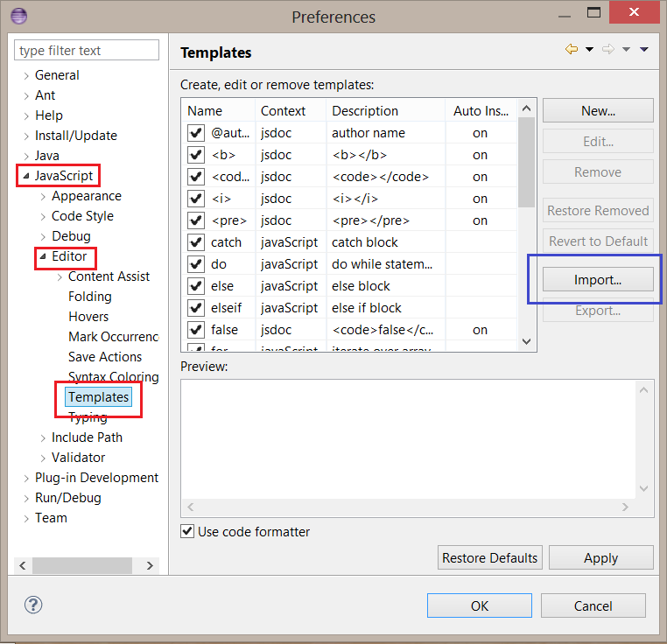
Task: Select Mark Occurrences in the tree
Action: pos(114,337)
